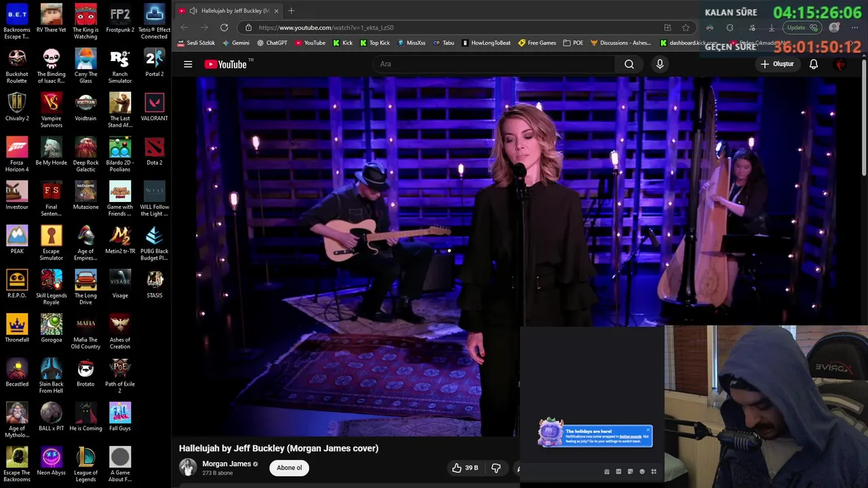The width and height of the screenshot is (868, 488).
Task: Open Metin2 tr-TR desktop icon
Action: point(120,240)
